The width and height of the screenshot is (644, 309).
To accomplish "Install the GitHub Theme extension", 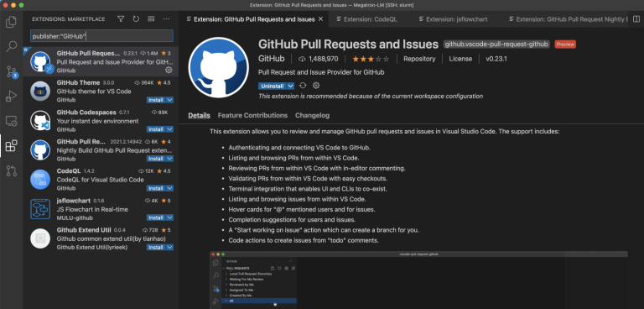I will coord(156,100).
